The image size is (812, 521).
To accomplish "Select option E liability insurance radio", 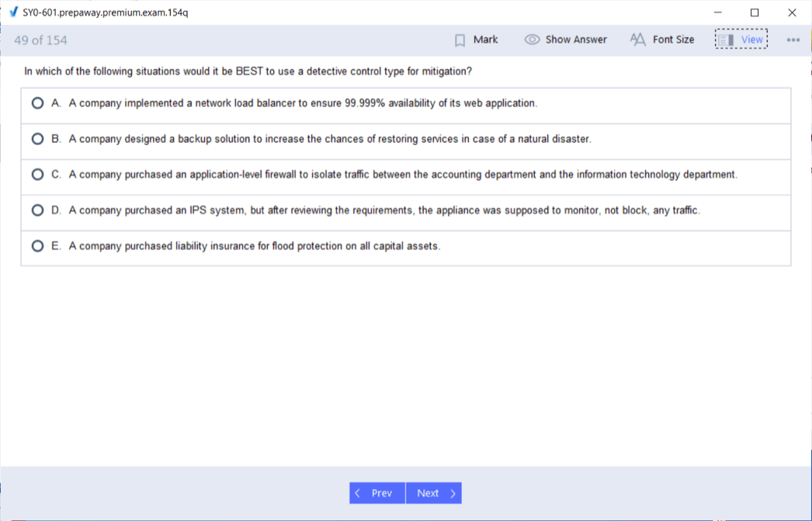I will (x=37, y=246).
